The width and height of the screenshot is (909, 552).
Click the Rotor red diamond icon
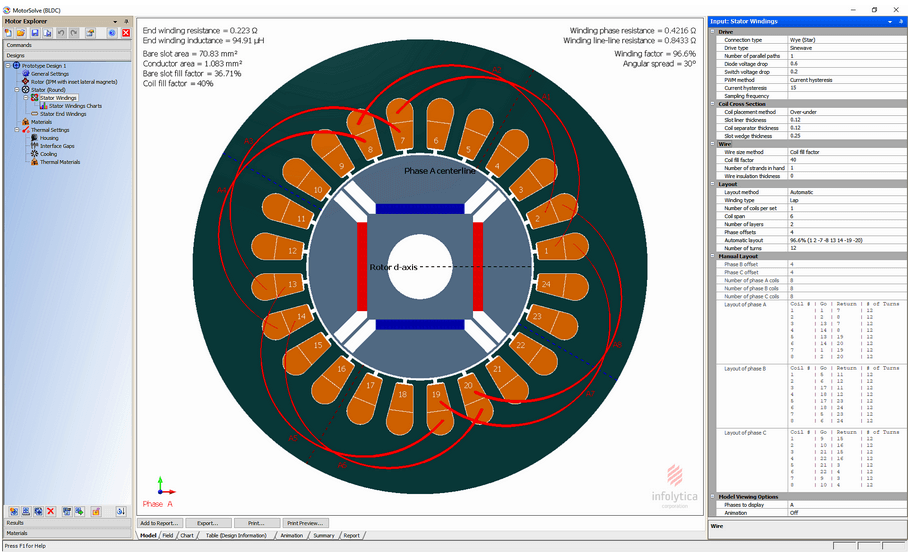pyautogui.click(x=26, y=82)
